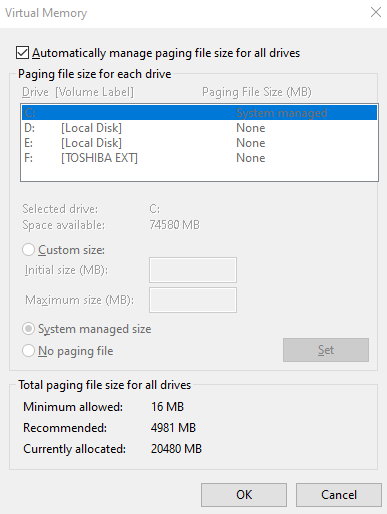Image resolution: width=387 pixels, height=514 pixels.
Task: Click the System managed size label text
Action: pyautogui.click(x=94, y=329)
